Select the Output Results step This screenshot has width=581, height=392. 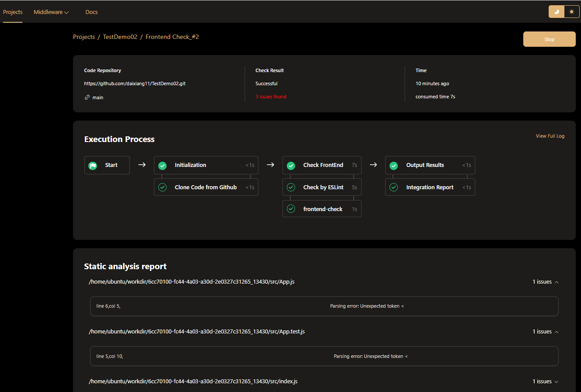click(x=430, y=165)
